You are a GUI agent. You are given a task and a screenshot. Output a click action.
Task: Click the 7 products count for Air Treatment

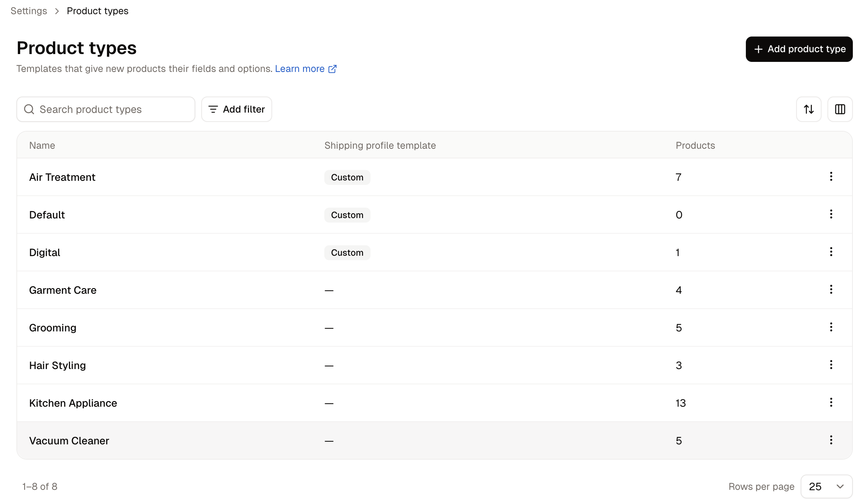tap(678, 177)
